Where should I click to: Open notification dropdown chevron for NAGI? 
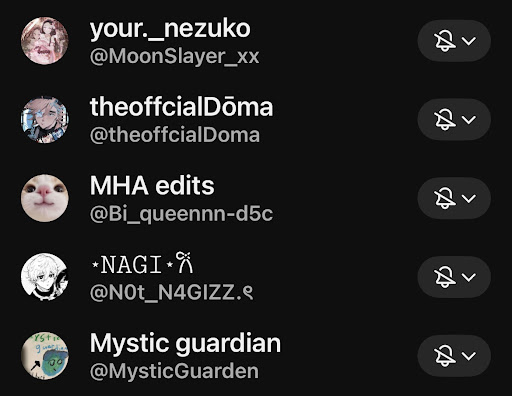point(469,277)
